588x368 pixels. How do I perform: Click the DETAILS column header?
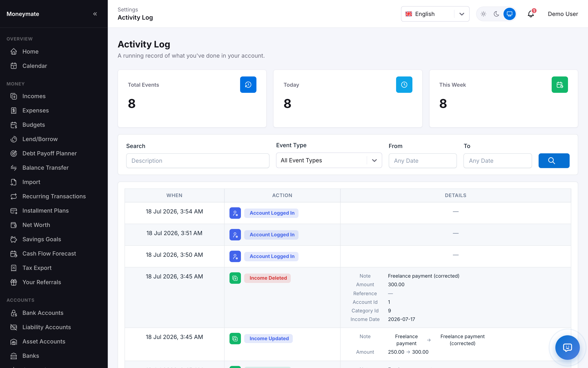[455, 195]
